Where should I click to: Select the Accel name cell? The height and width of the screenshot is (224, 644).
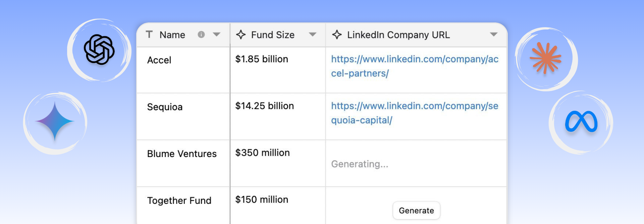(159, 60)
